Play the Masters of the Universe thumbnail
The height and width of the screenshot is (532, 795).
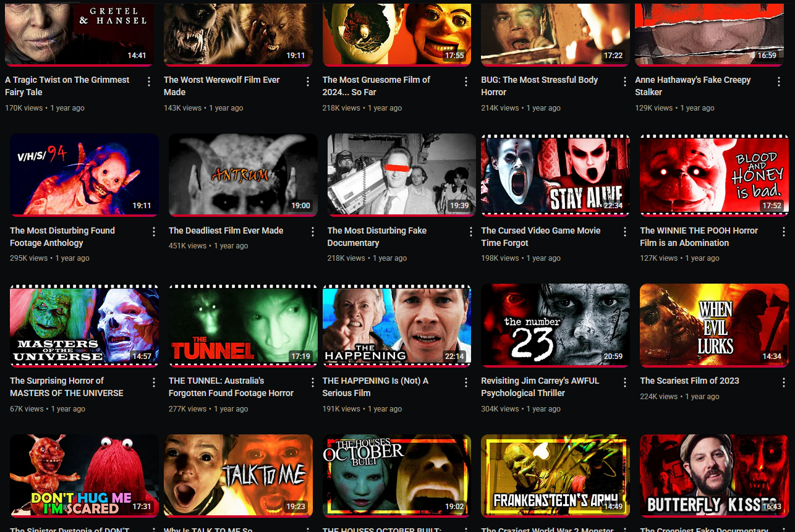point(84,325)
